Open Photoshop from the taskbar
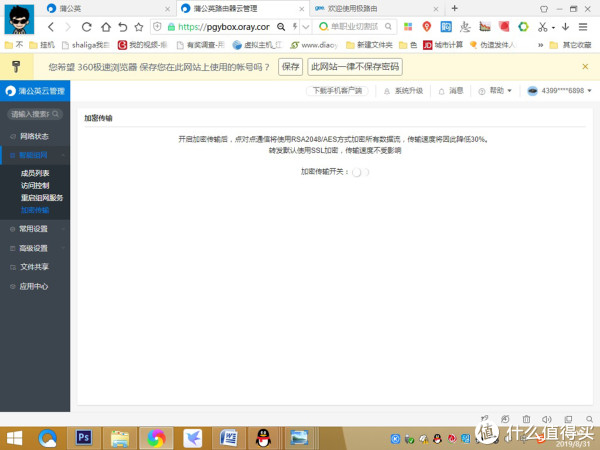 [x=83, y=437]
